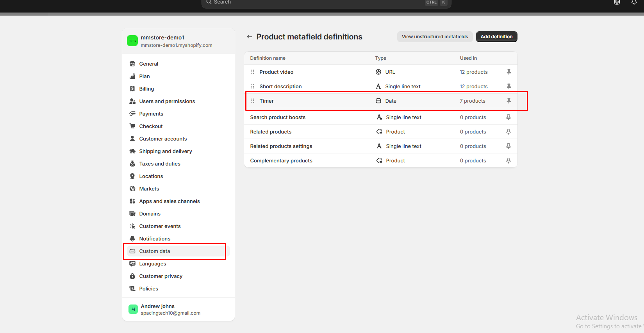Go to Shipping and delivery settings

point(166,151)
